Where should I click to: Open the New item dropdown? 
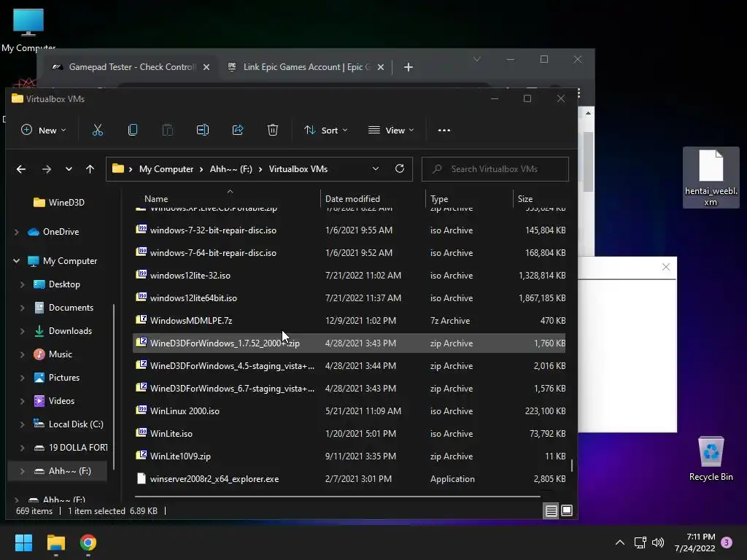[x=43, y=130]
